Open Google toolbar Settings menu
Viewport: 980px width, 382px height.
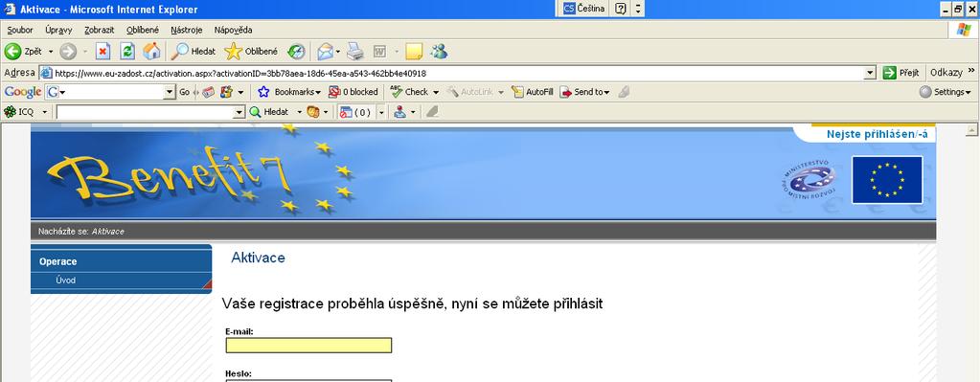pyautogui.click(x=946, y=92)
